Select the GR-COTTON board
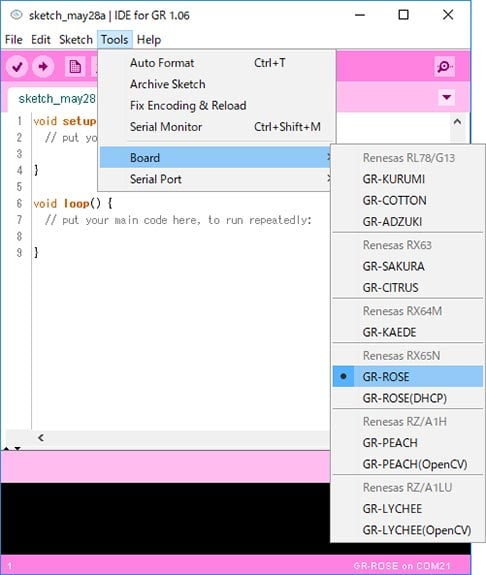The image size is (486, 575). [408, 200]
